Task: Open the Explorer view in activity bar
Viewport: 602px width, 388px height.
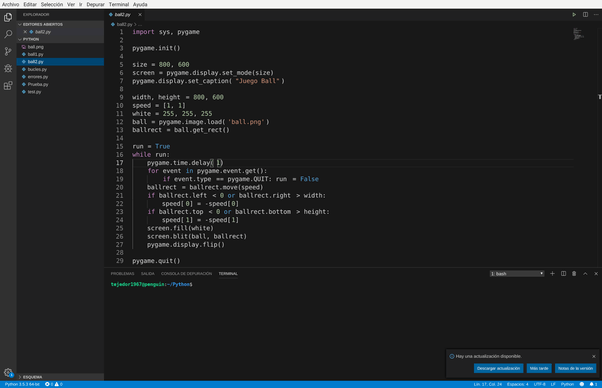Action: [8, 18]
